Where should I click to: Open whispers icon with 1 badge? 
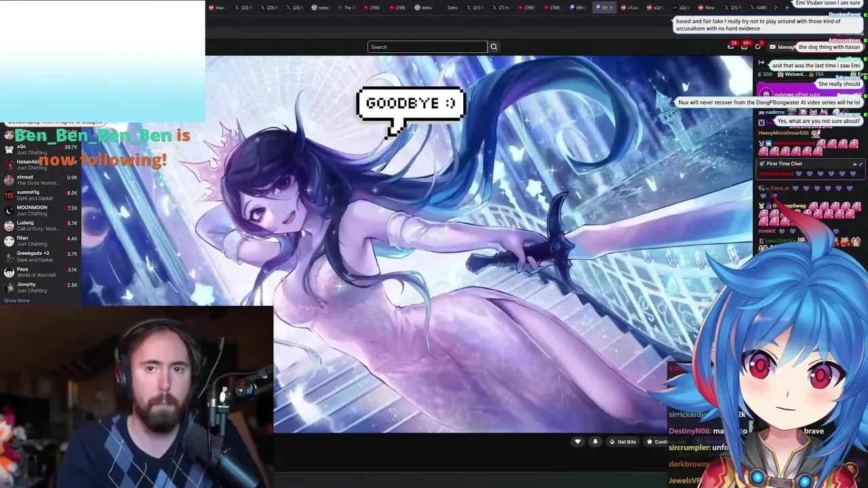758,46
